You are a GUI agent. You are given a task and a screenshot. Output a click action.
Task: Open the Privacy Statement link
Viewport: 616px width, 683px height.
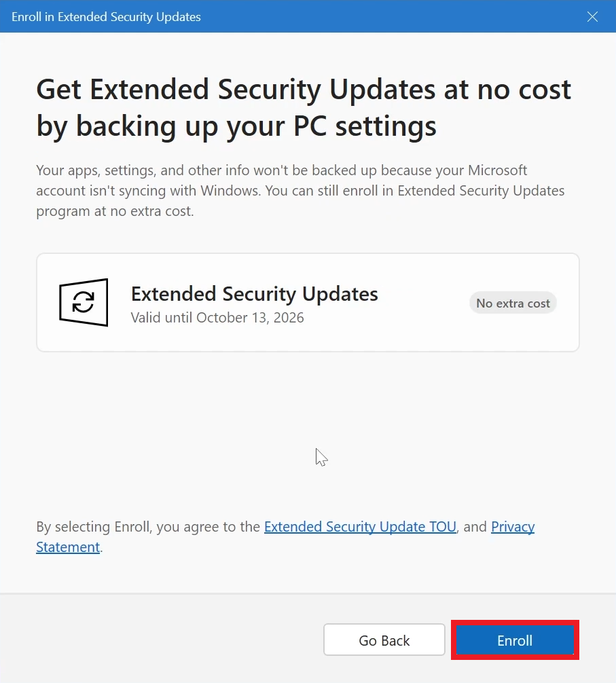(512, 527)
